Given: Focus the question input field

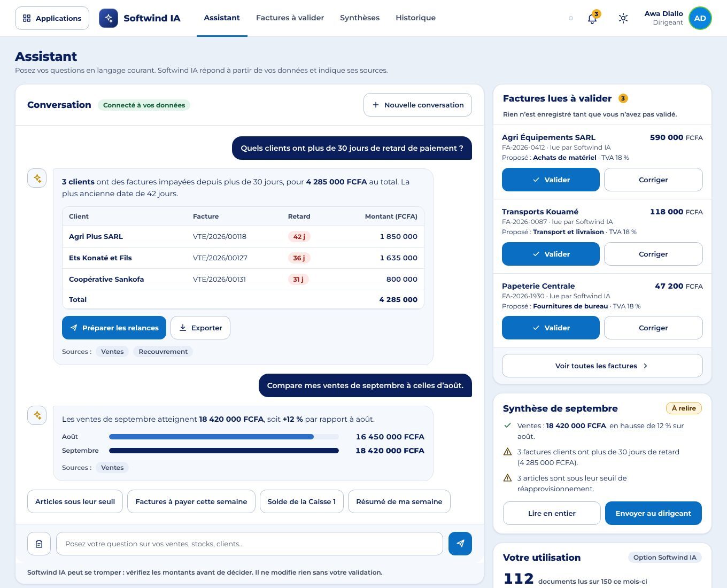Looking at the screenshot, I should coord(250,544).
